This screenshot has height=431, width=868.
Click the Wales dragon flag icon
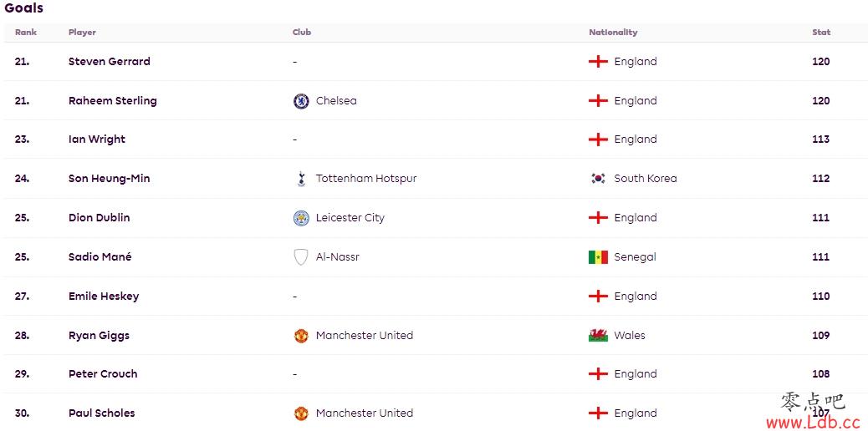pyautogui.click(x=598, y=335)
